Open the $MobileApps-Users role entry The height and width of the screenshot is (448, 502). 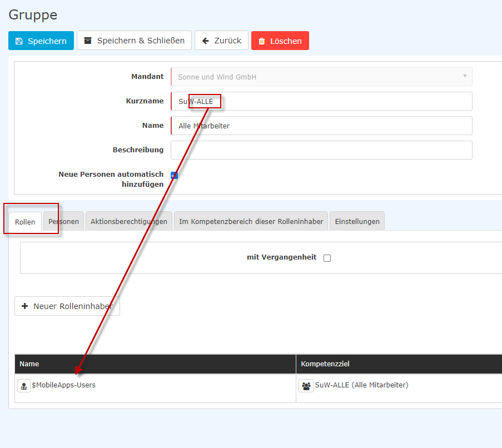point(64,385)
